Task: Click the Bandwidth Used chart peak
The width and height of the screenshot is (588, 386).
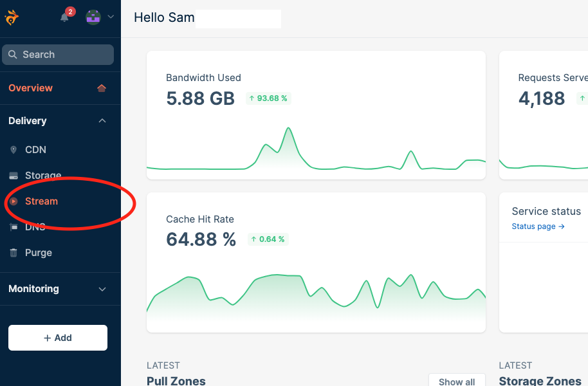Action: 288,129
